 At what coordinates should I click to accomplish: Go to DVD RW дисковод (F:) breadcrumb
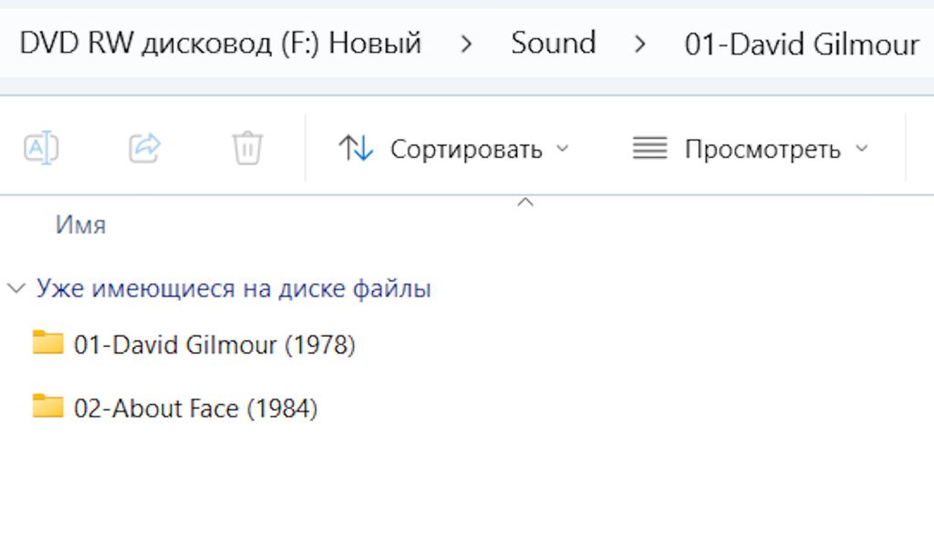click(x=221, y=43)
